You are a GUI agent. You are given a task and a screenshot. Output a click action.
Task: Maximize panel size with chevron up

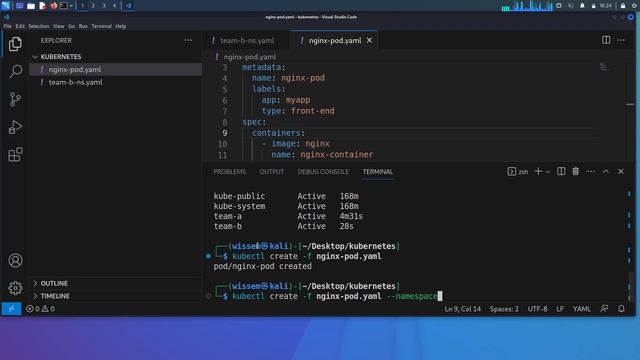pyautogui.click(x=606, y=172)
